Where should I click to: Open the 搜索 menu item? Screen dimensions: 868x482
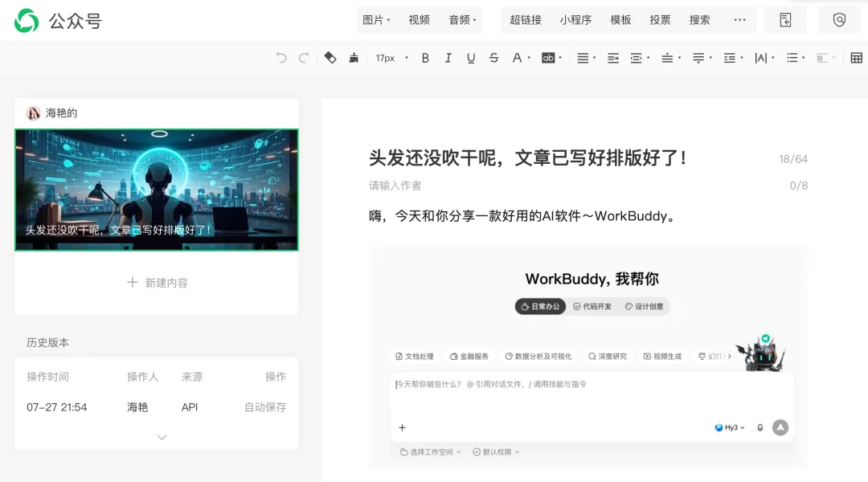700,20
